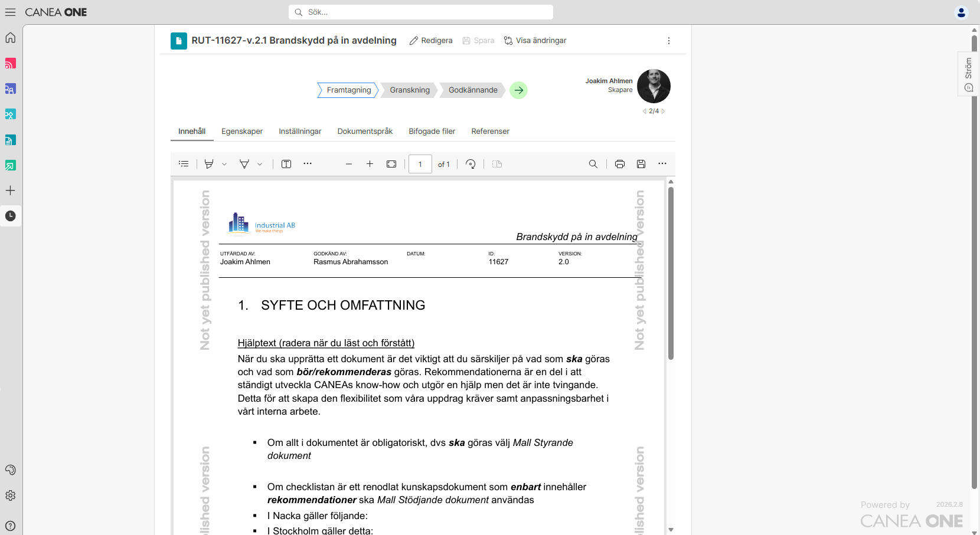Viewport: 980px width, 535px height.
Task: Click the Sök search field
Action: pyautogui.click(x=420, y=12)
